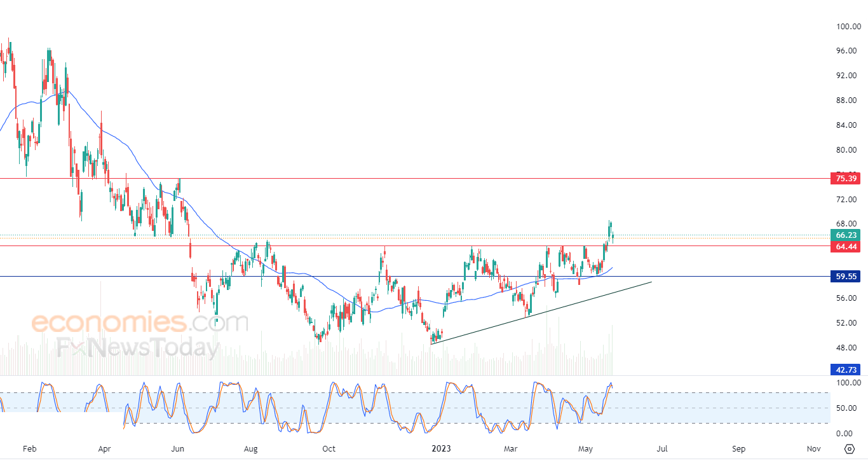Click the Feb time axis label
This screenshot has width=868, height=463.
click(29, 449)
